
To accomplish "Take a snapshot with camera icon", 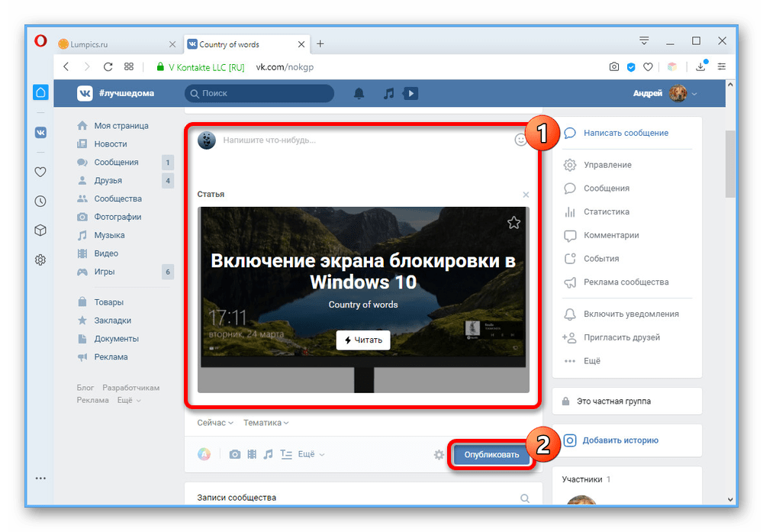I will 614,66.
